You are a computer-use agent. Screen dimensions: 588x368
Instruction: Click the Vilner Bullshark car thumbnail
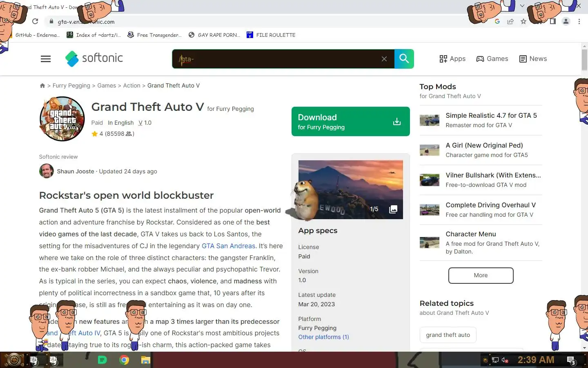430,180
